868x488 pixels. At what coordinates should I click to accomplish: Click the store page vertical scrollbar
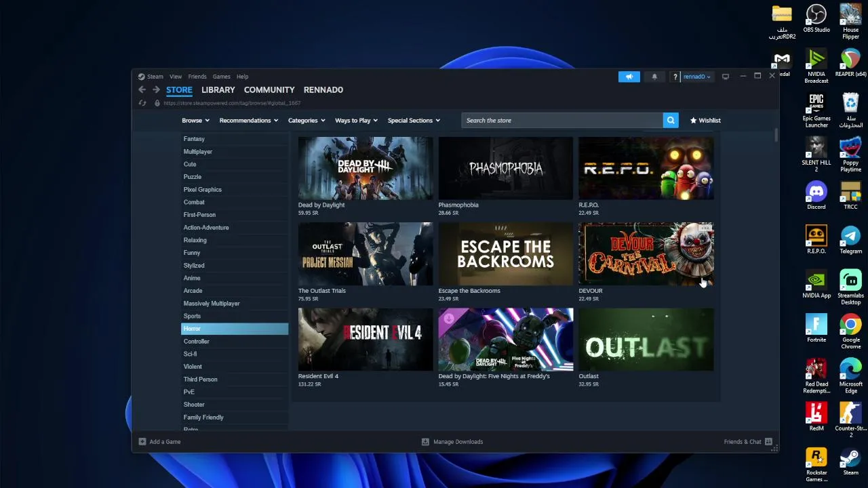pos(776,135)
